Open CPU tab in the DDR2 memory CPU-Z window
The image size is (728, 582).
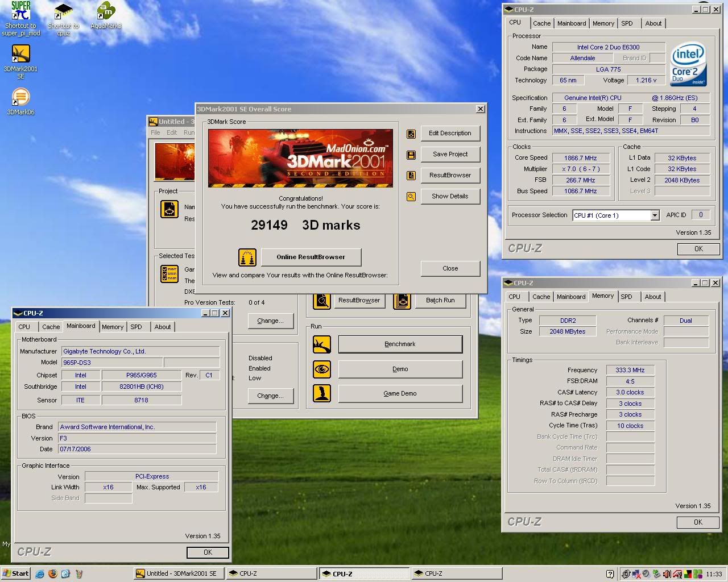pos(515,297)
